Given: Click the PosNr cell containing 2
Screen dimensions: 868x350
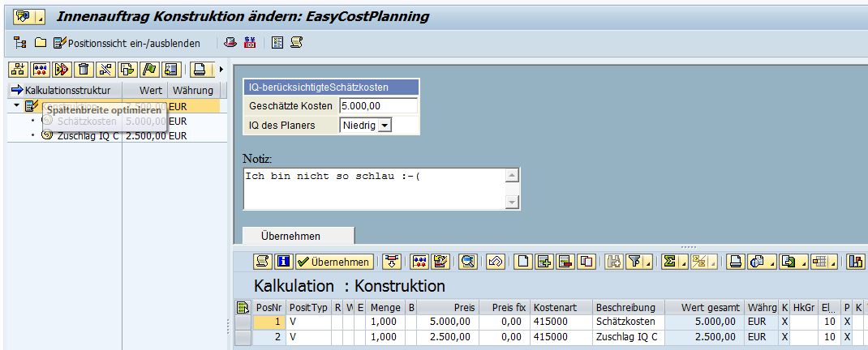Looking at the screenshot, I should (x=269, y=337).
